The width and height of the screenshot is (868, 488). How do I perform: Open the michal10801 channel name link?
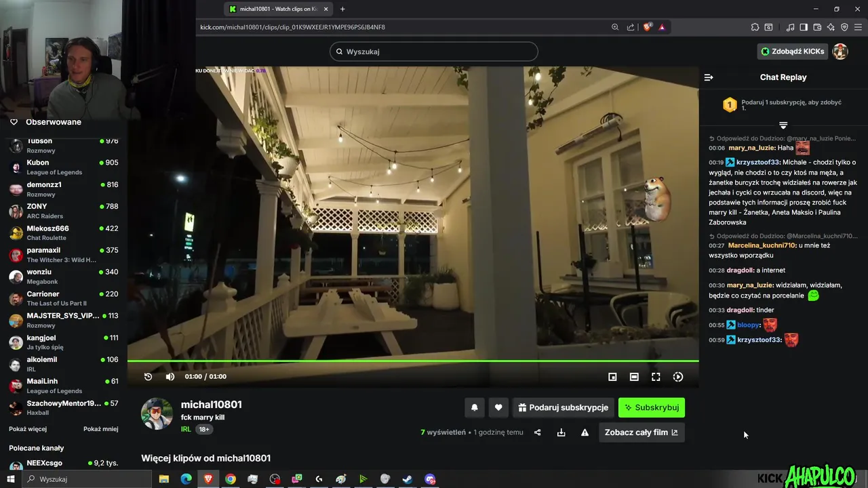pos(211,405)
